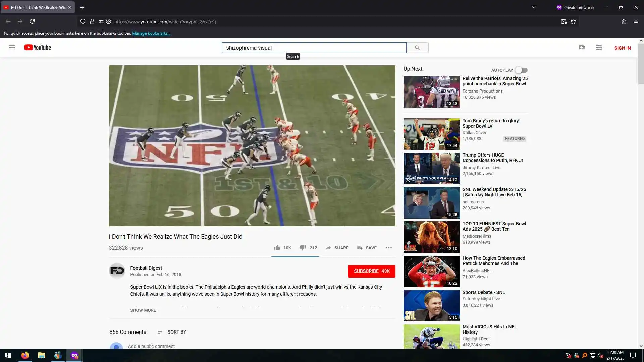Open File Explorer from the taskbar
The height and width of the screenshot is (362, 644).
click(x=41, y=355)
